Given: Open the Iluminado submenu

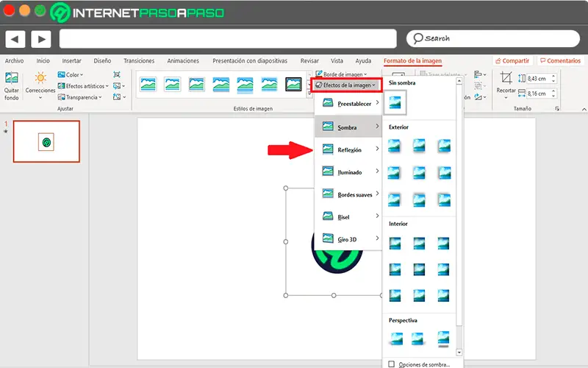Looking at the screenshot, I should (348, 172).
